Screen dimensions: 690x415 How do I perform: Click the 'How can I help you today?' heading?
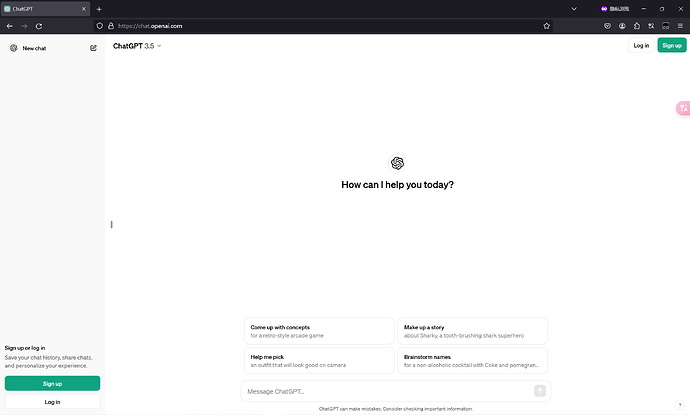pos(397,185)
